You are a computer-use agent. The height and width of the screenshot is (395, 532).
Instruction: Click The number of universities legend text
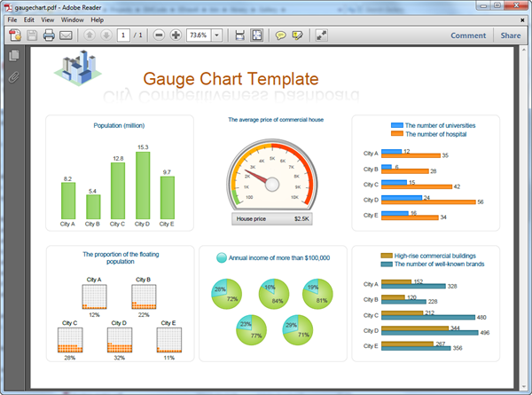(x=440, y=126)
